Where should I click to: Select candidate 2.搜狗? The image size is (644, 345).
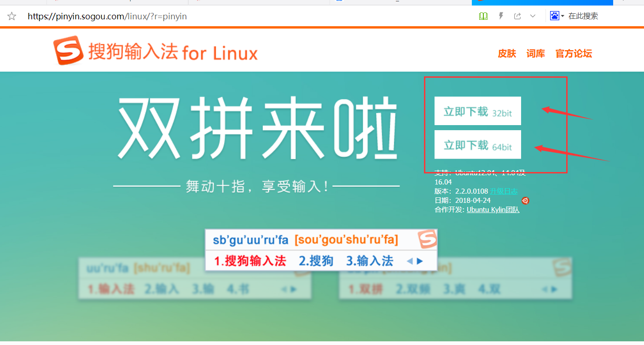(316, 261)
